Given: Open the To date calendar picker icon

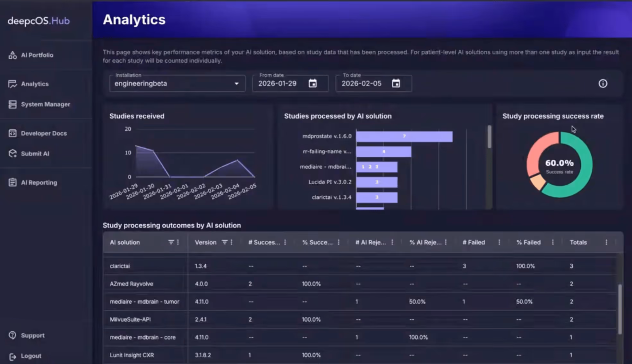Looking at the screenshot, I should (396, 83).
